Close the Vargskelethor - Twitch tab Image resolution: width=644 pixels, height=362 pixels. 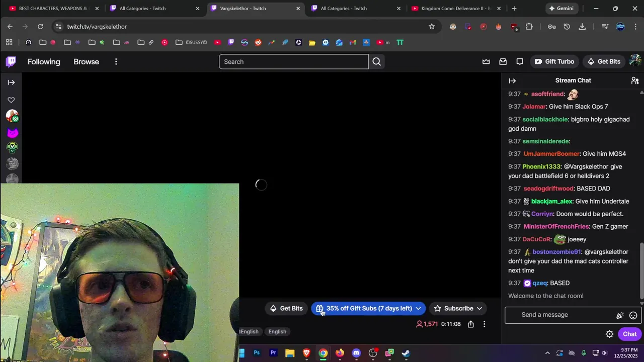(298, 9)
